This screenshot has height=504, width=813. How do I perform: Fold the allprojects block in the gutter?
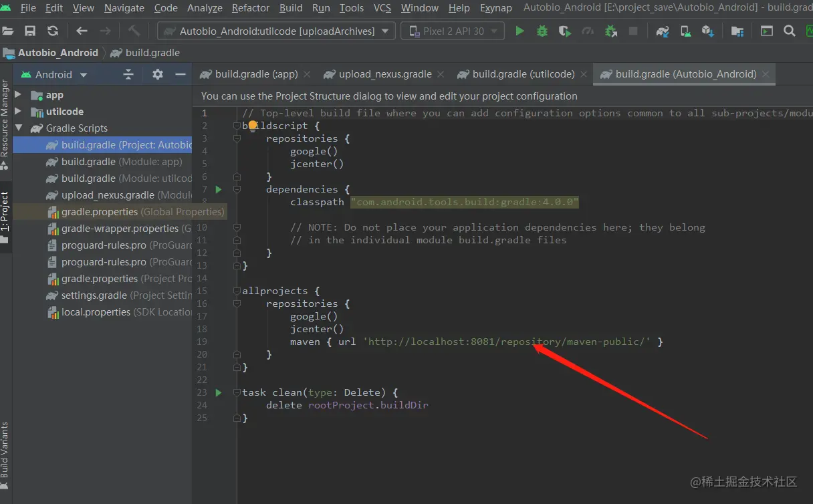[237, 291]
